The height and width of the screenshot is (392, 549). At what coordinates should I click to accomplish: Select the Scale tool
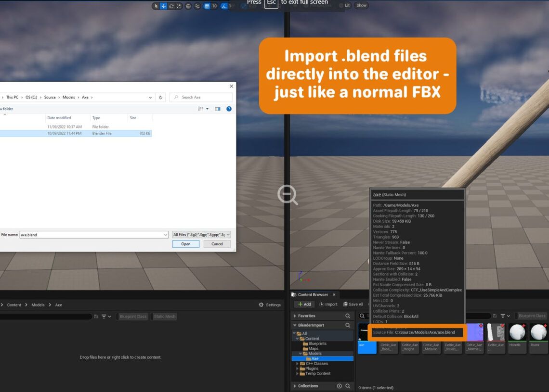[x=179, y=6]
